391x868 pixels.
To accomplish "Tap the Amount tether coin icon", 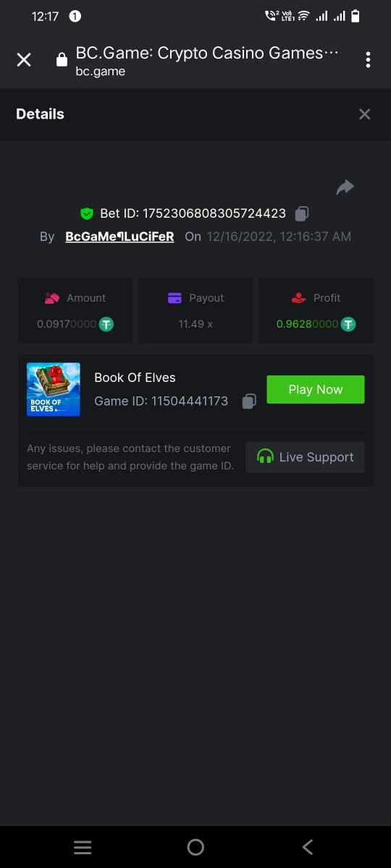I will (x=106, y=324).
